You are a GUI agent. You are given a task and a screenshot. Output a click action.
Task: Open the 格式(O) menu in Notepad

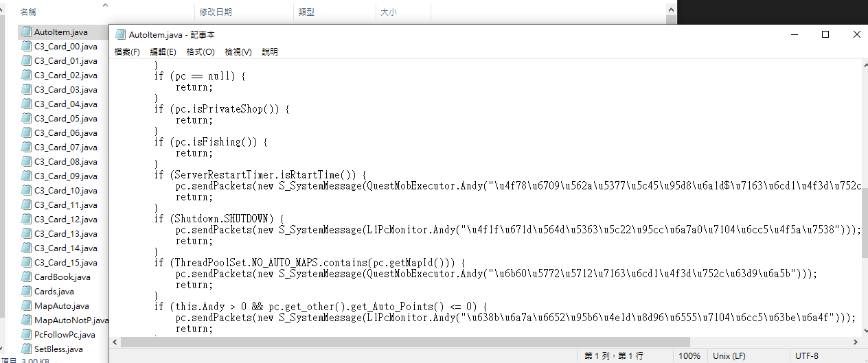click(x=201, y=52)
